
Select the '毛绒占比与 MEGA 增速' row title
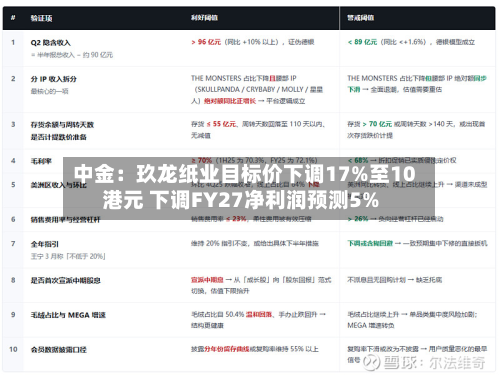tap(68, 315)
